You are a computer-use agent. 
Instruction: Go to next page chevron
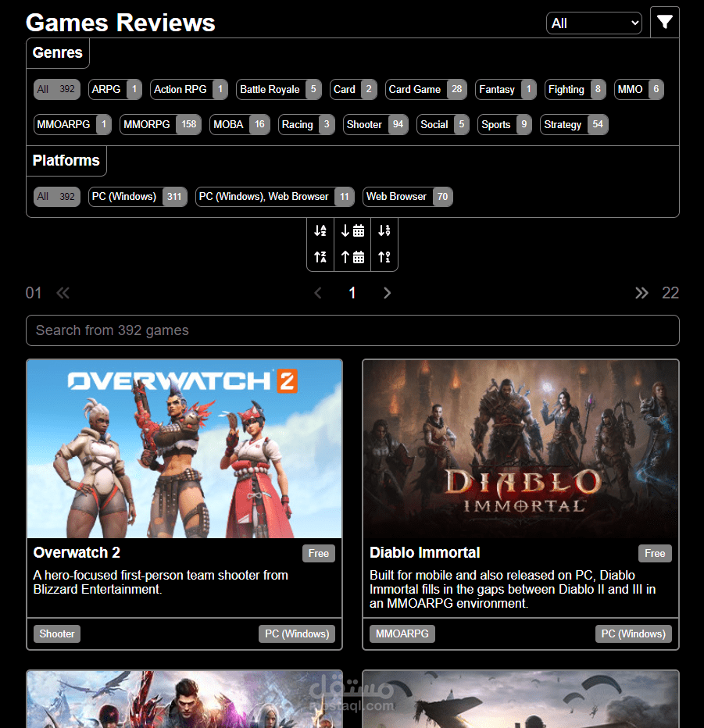(x=387, y=293)
